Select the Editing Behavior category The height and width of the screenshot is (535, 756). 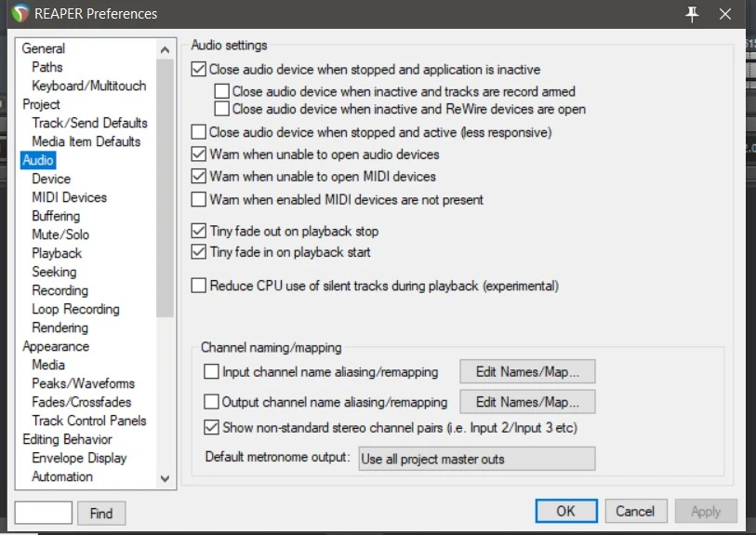68,439
